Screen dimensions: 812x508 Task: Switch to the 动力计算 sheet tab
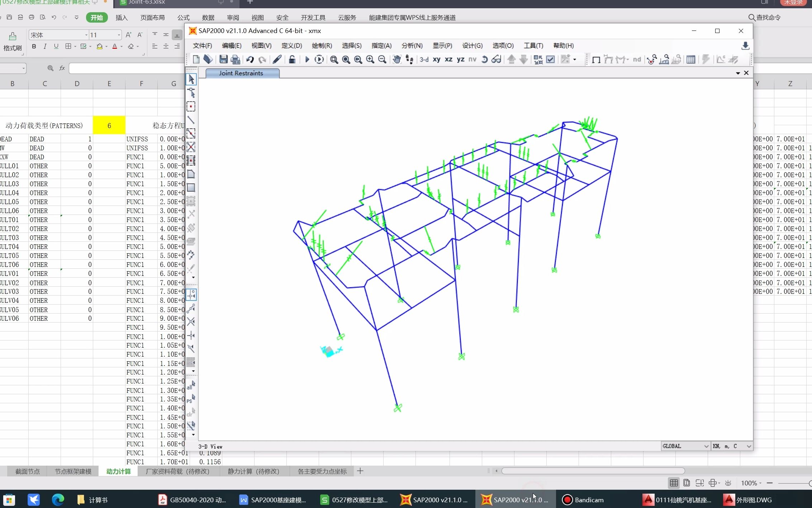point(118,471)
